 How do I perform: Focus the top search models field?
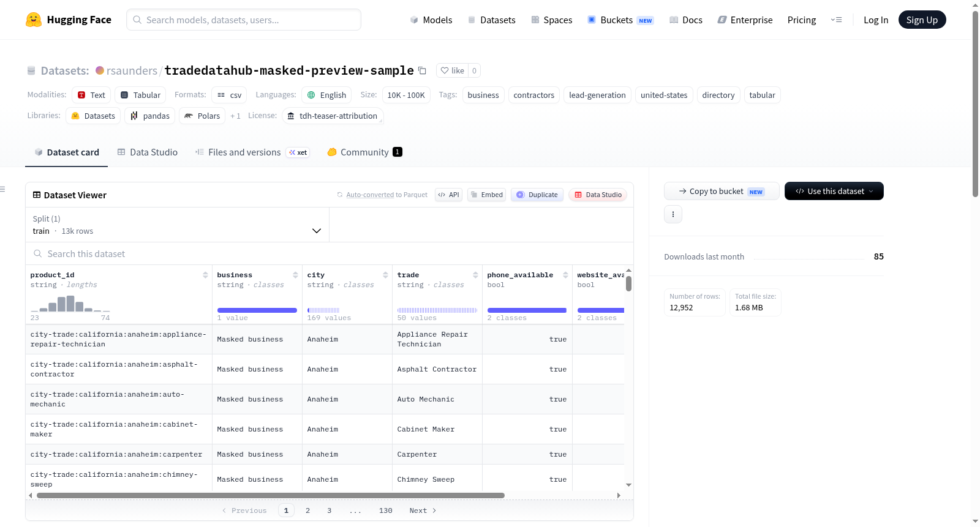click(244, 20)
